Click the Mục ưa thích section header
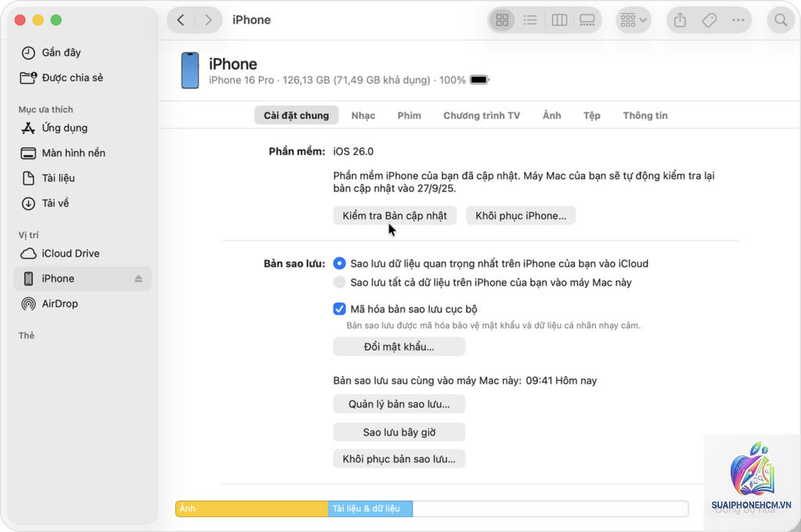 pos(46,110)
